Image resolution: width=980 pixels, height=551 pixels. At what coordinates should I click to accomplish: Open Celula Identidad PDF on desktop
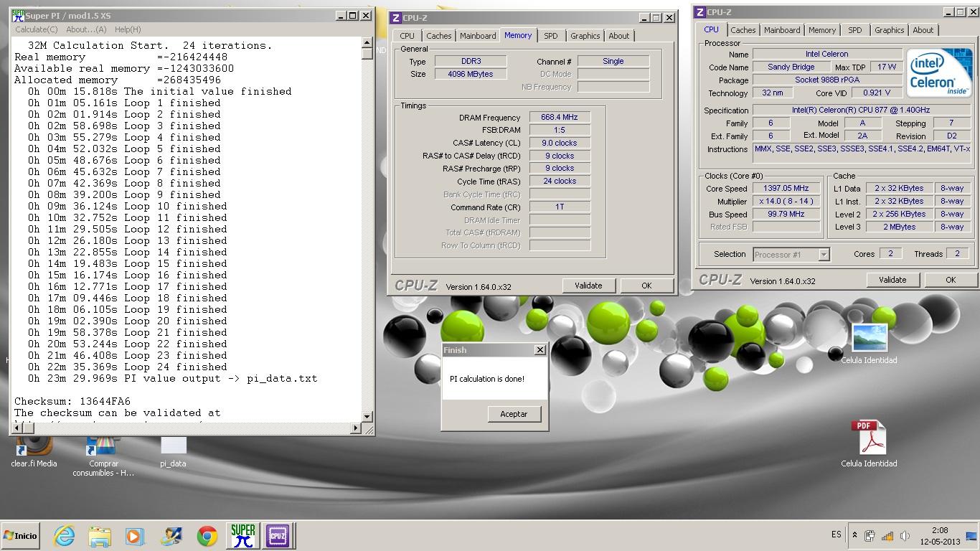pos(869,444)
